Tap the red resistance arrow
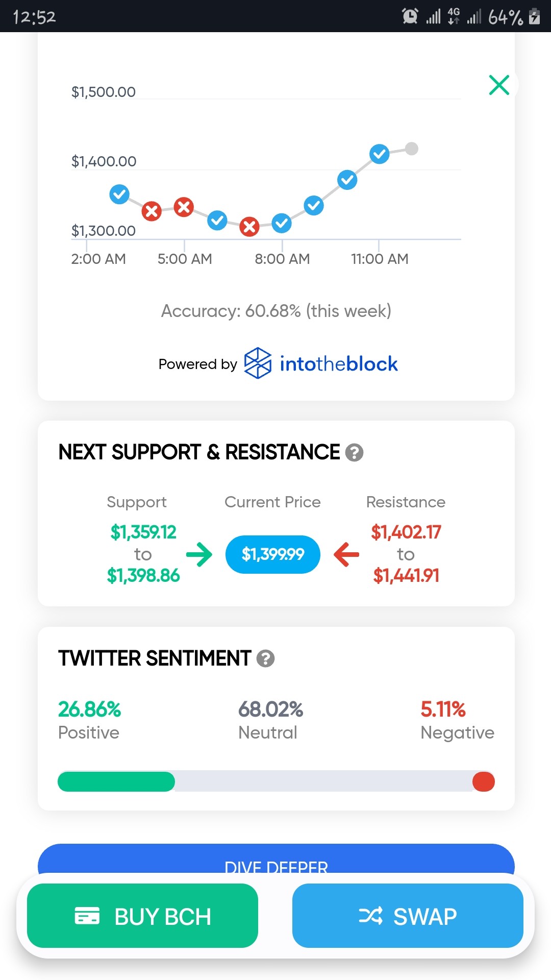The image size is (551, 980). pyautogui.click(x=346, y=554)
